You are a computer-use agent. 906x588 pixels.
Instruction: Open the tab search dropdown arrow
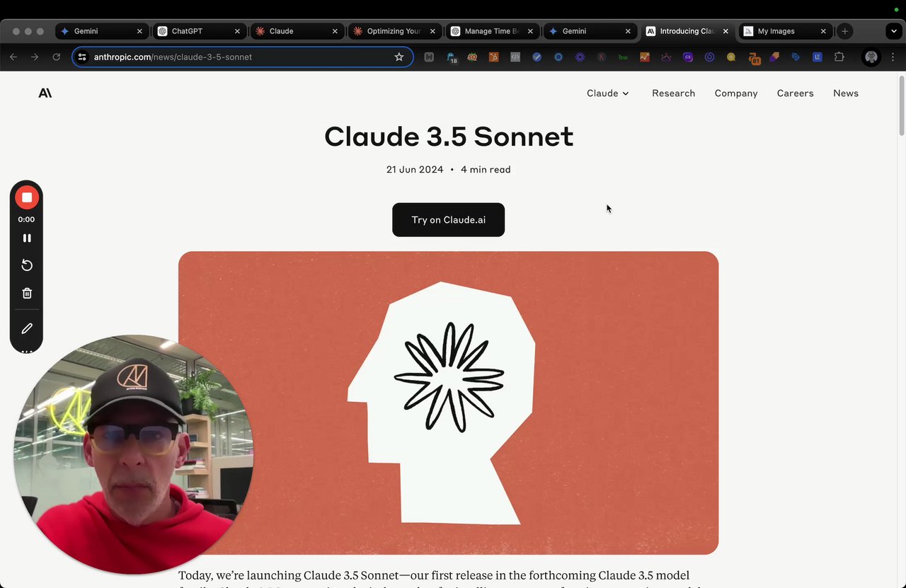(894, 31)
